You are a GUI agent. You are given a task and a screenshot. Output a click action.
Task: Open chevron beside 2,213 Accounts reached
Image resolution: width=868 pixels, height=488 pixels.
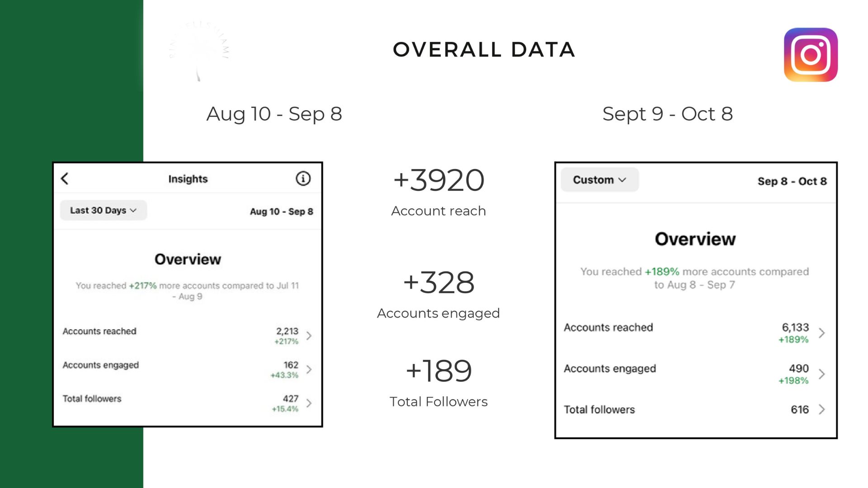309,335
